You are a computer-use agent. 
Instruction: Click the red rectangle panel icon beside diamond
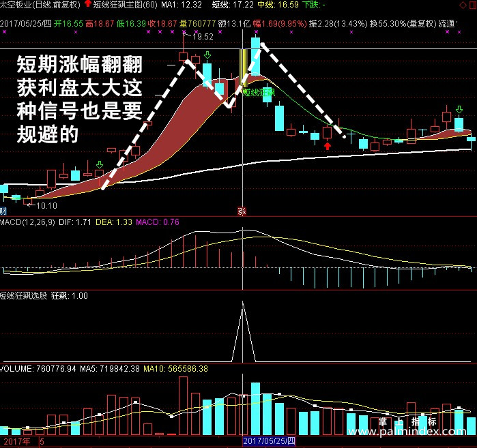tap(473, 5)
